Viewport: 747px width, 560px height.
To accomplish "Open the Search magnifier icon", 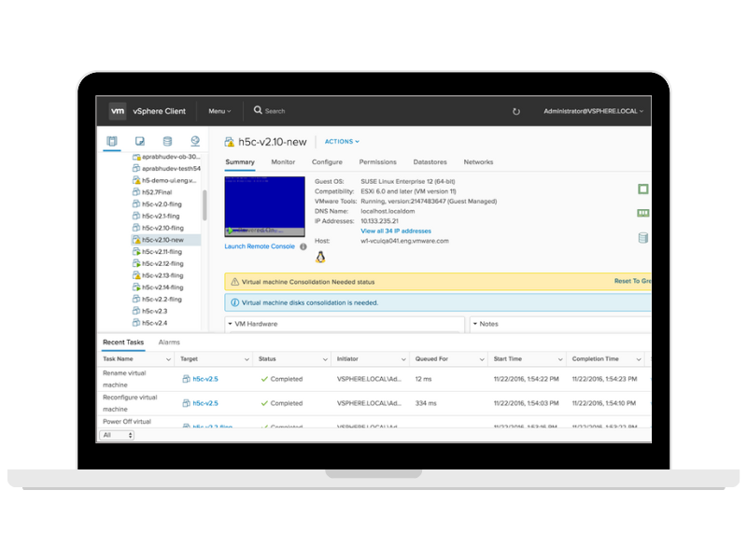I will coord(258,110).
